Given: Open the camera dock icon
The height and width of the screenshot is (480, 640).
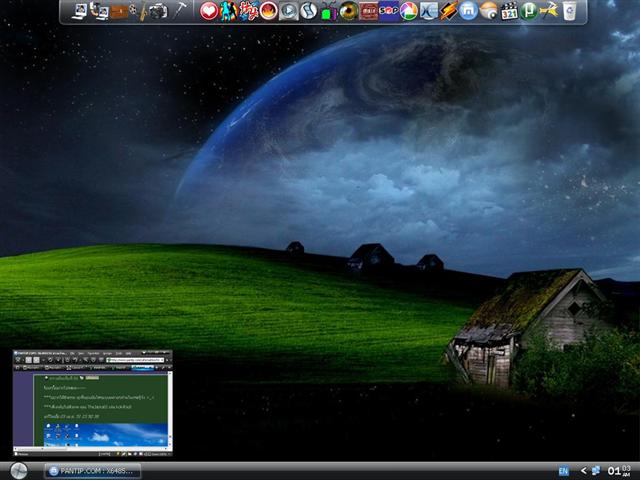Looking at the screenshot, I should (x=158, y=11).
